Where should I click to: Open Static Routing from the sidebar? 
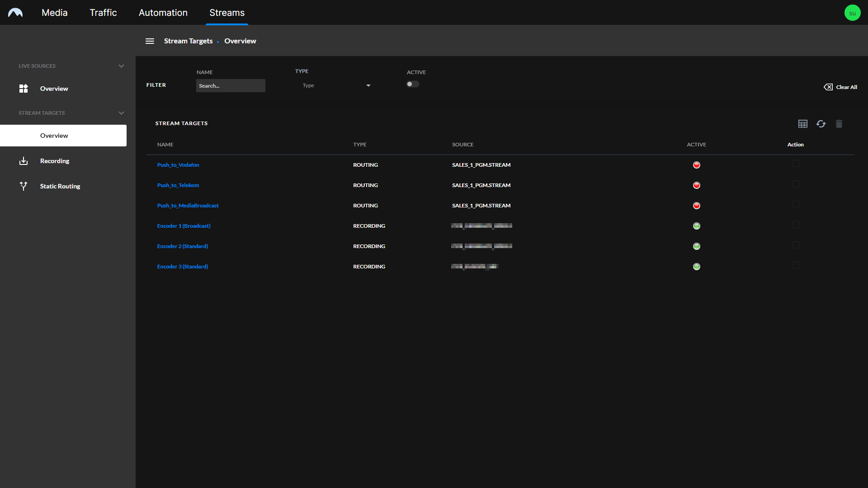point(60,186)
